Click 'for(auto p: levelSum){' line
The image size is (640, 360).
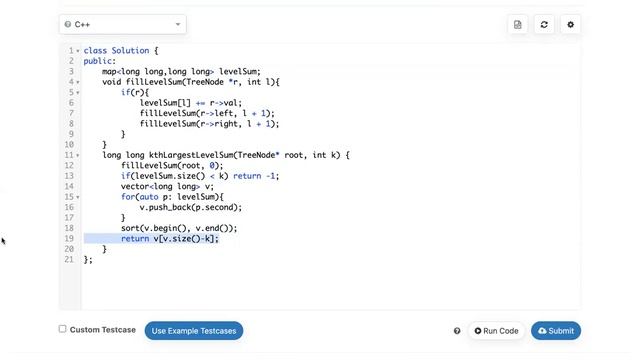click(172, 197)
